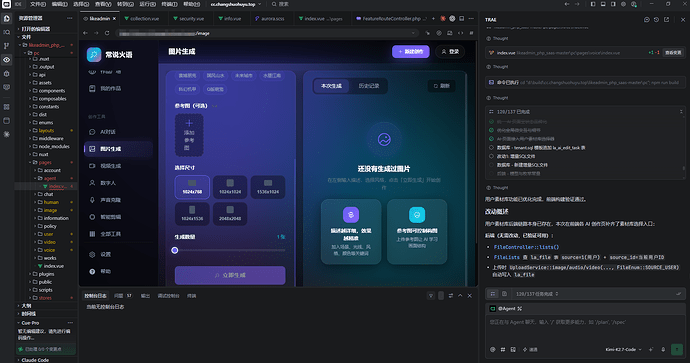Click the browser forward arrow in preview
Image resolution: width=690 pixels, height=363 pixels.
96,33
